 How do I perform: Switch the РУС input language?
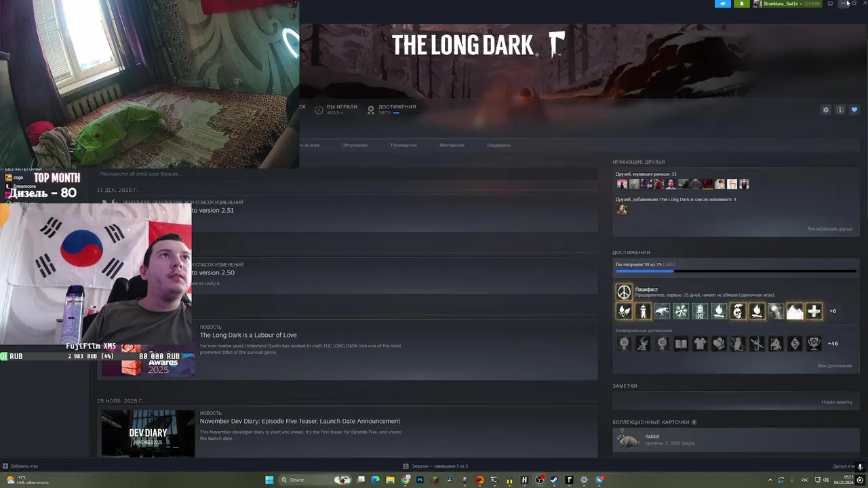coord(805,480)
